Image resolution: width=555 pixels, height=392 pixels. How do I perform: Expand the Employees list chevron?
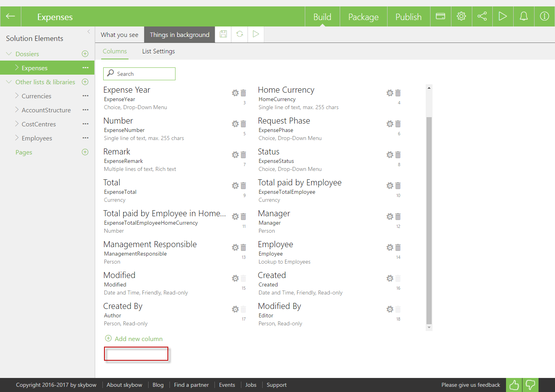17,138
